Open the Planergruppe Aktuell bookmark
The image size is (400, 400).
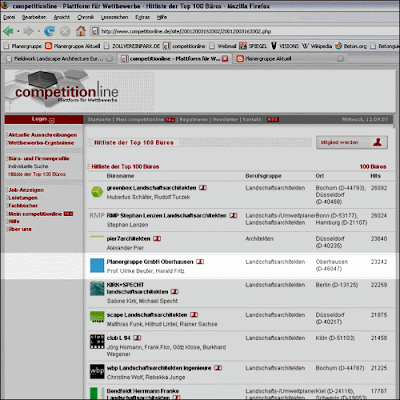[x=72, y=46]
